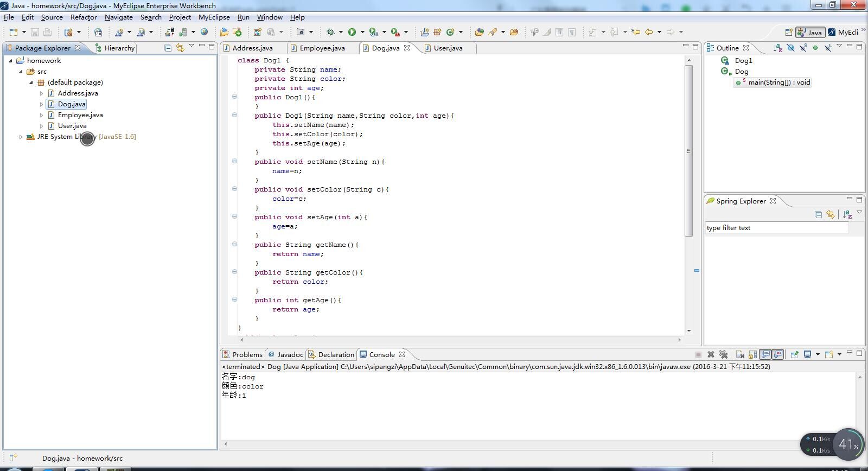868x471 pixels.
Task: Switch to MyEclipse perspective button
Action: point(843,33)
